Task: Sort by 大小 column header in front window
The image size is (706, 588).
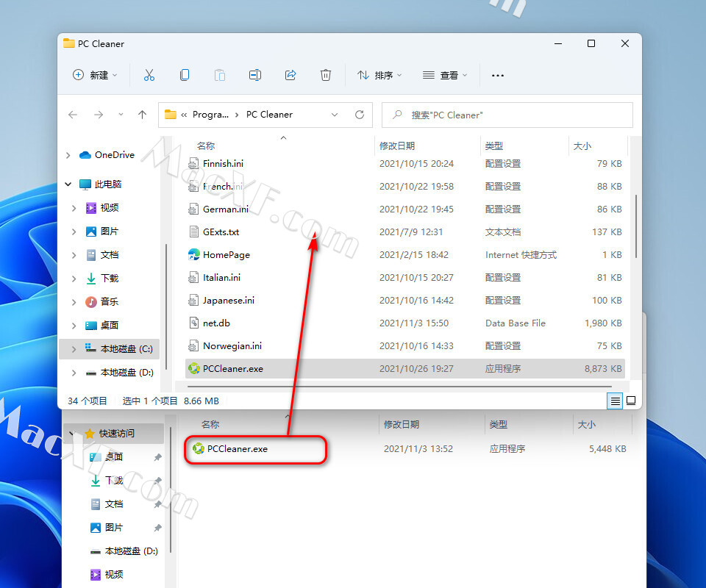Action: 582,146
